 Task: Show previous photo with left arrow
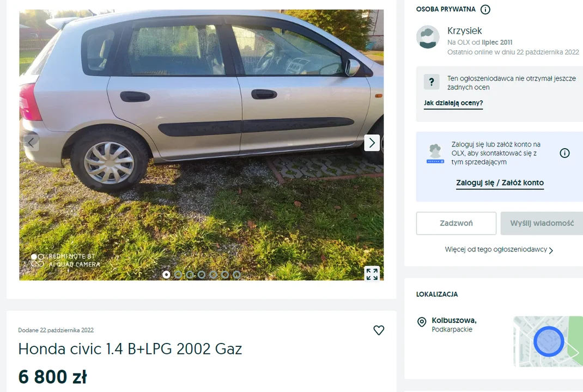[31, 142]
